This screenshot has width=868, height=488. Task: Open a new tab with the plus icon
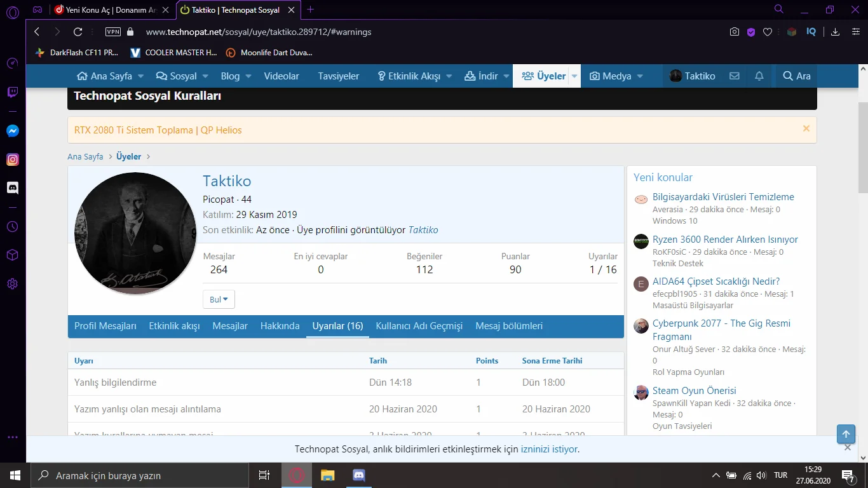click(311, 10)
